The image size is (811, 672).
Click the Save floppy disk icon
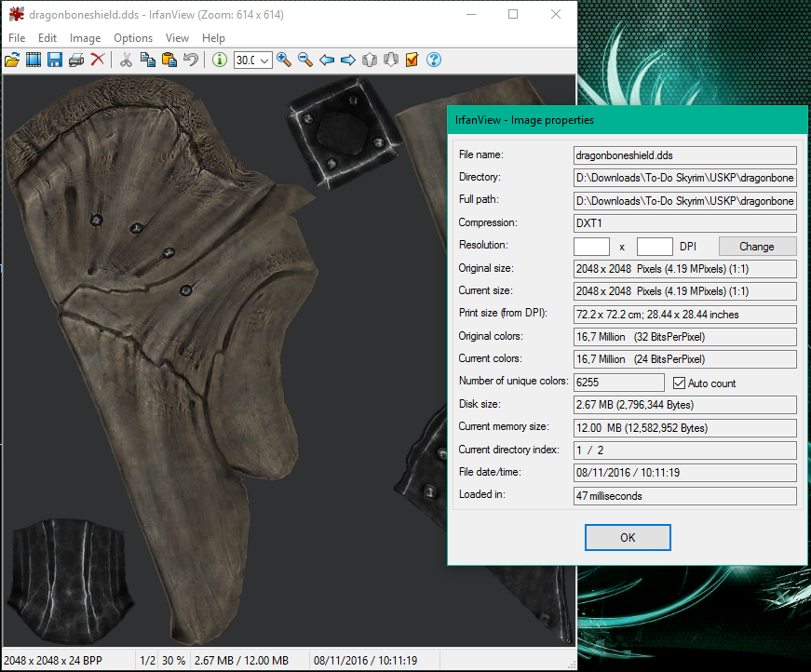55,60
